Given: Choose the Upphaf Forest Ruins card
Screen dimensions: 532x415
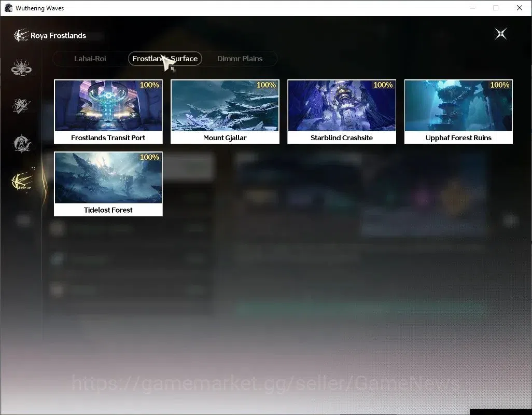Looking at the screenshot, I should [458, 112].
